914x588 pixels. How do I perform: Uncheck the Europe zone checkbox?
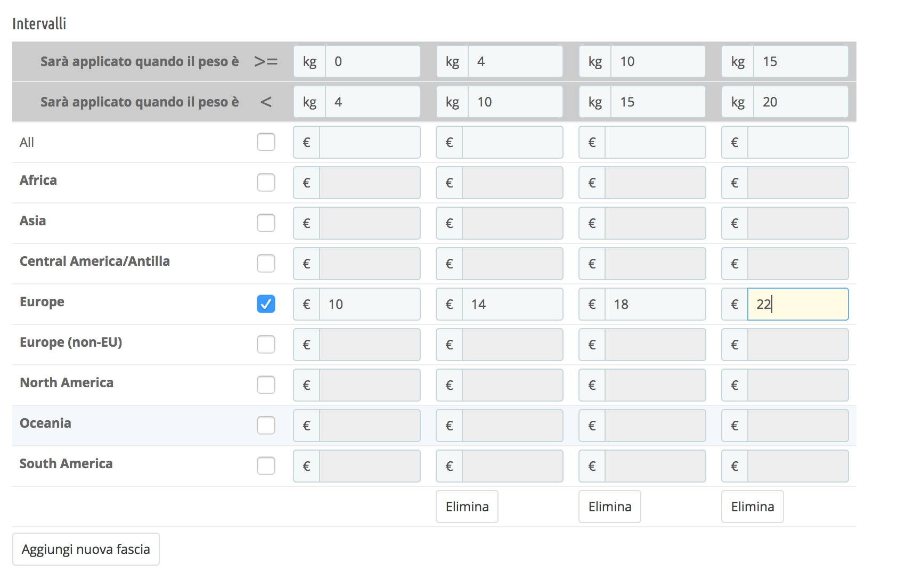tap(266, 304)
